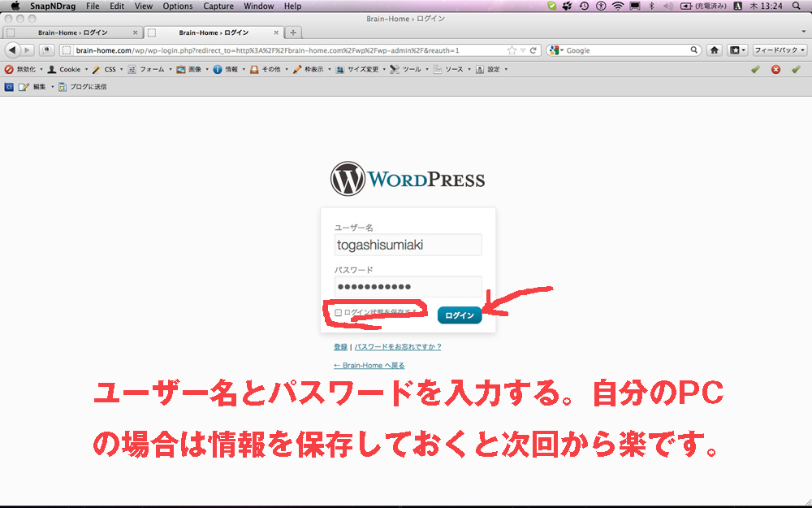This screenshot has height=508, width=812.
Task: Open the Cookie dropdown menu
Action: tap(67, 69)
